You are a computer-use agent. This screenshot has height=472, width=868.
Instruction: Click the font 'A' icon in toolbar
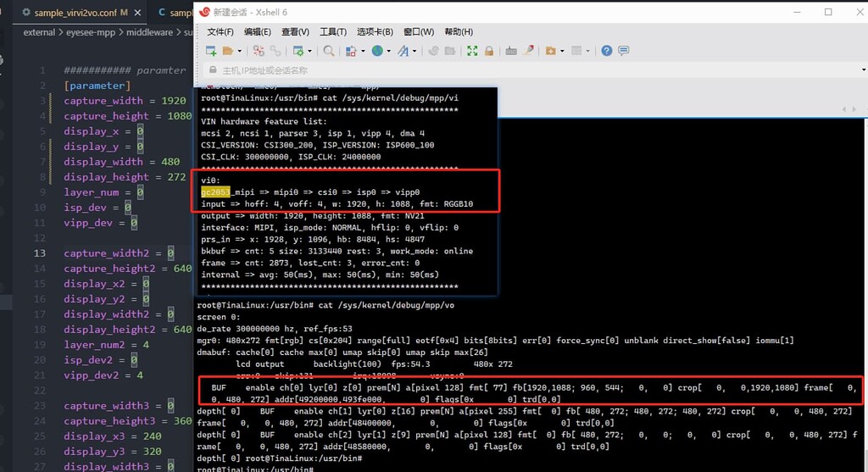coord(405,51)
